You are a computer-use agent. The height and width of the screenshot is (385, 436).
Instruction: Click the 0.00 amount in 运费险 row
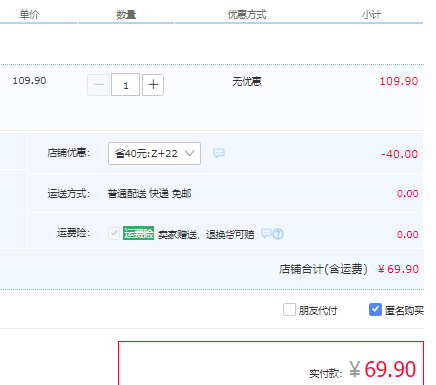407,234
